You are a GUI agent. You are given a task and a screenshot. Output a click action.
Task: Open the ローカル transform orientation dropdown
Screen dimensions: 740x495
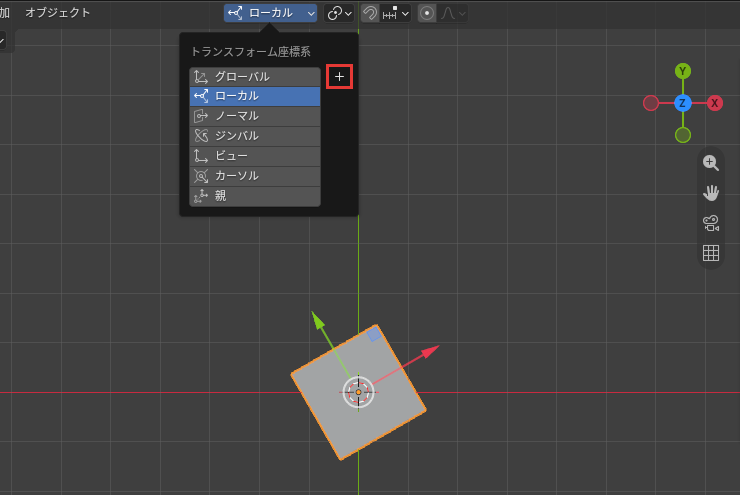click(x=270, y=13)
